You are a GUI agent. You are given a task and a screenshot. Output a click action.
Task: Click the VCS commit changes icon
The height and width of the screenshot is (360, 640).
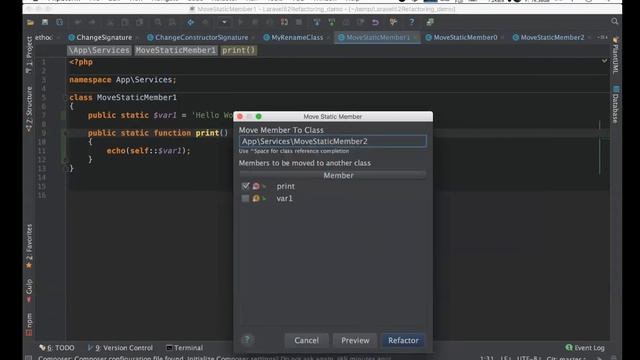331,22
